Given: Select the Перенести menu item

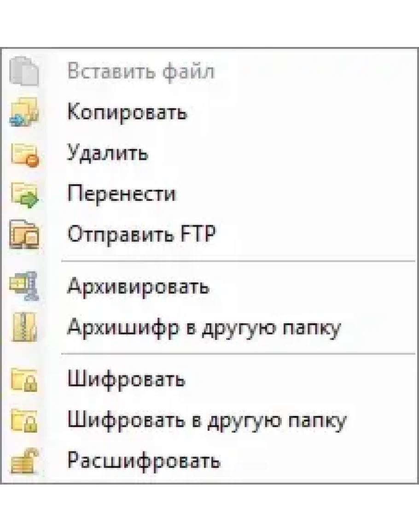Looking at the screenshot, I should [122, 194].
